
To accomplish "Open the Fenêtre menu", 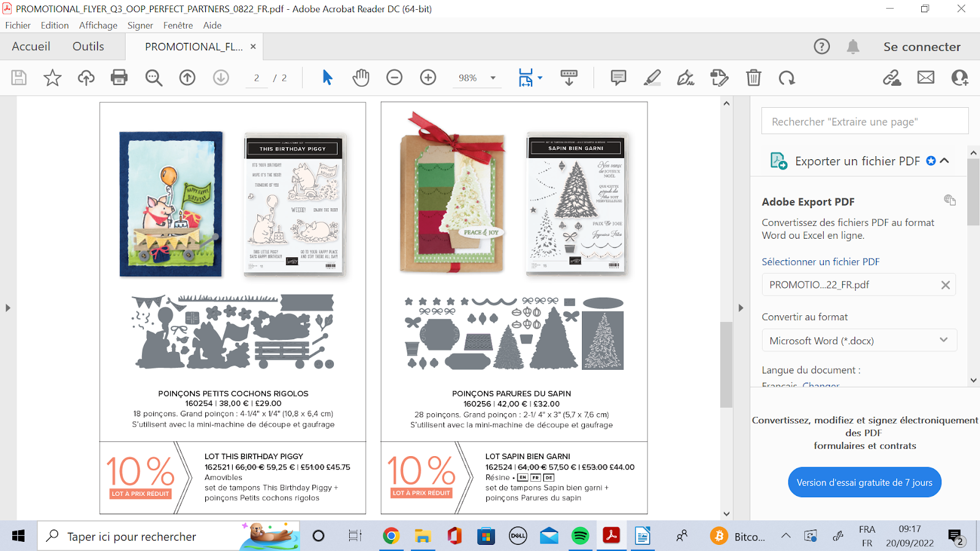I will click(x=178, y=25).
